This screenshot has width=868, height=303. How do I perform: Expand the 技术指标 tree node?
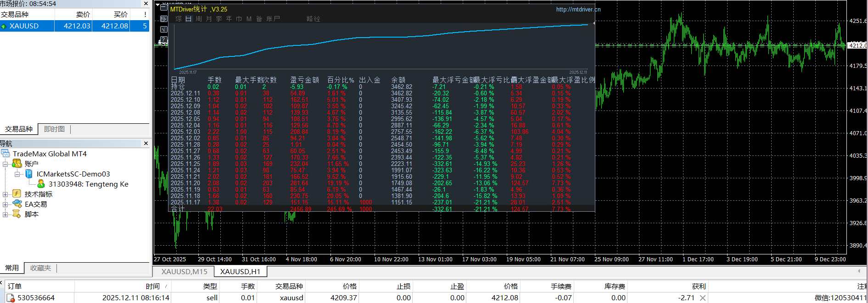point(6,194)
